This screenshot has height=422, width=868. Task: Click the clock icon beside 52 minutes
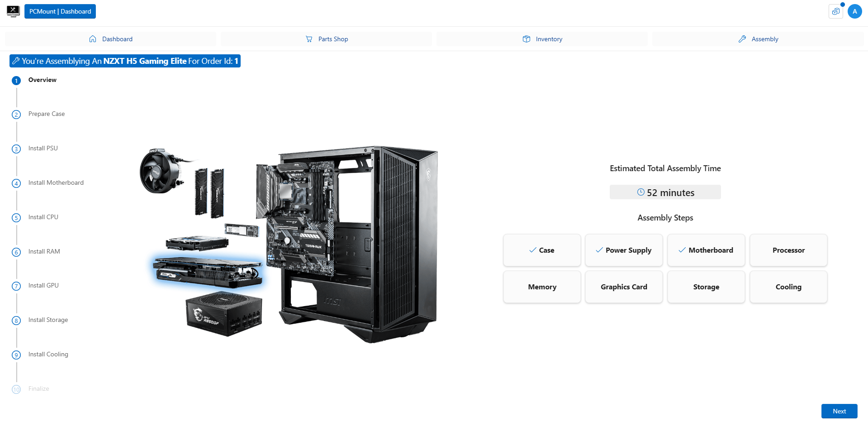(641, 192)
